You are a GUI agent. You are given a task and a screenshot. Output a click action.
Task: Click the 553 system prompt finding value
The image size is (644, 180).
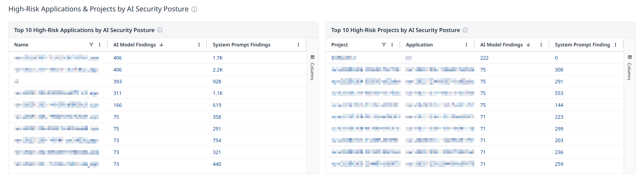tap(559, 93)
